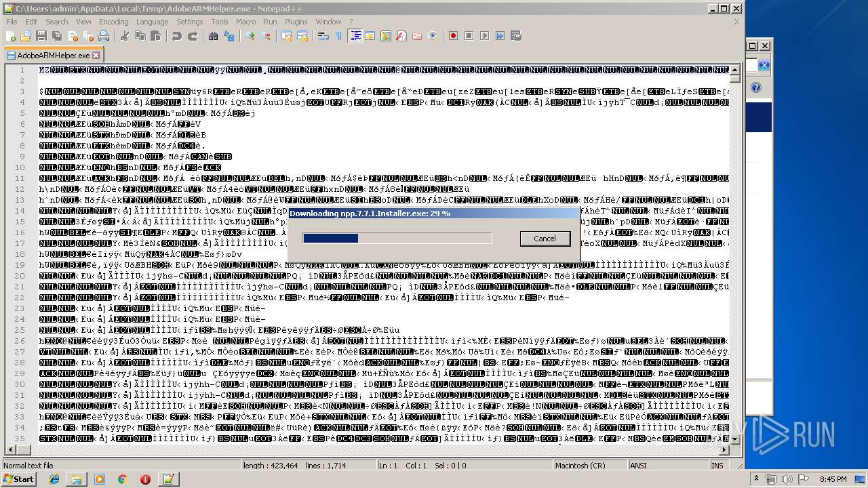868x488 pixels.
Task: Open the Tools menu
Action: coord(220,22)
